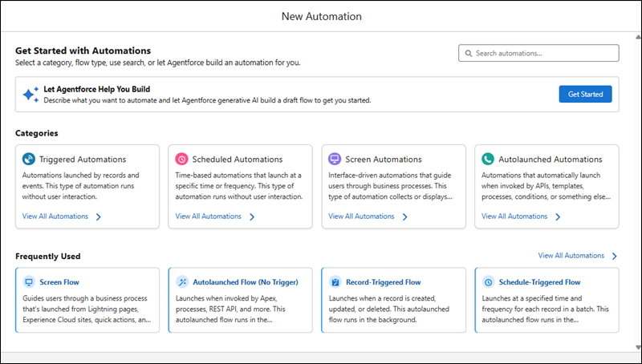Image resolution: width=642 pixels, height=364 pixels.
Task: Click the Scheduled Automations clock icon
Action: (x=182, y=159)
